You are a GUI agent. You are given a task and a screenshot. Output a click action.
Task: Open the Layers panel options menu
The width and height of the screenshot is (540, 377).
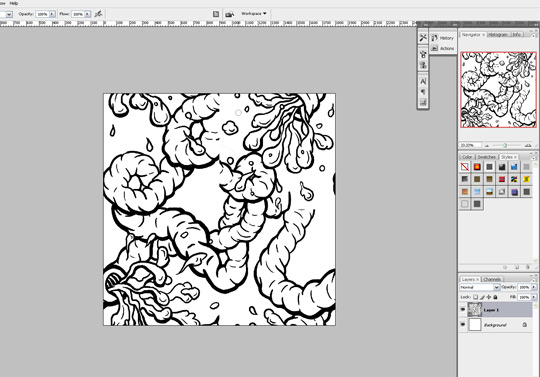(x=533, y=280)
